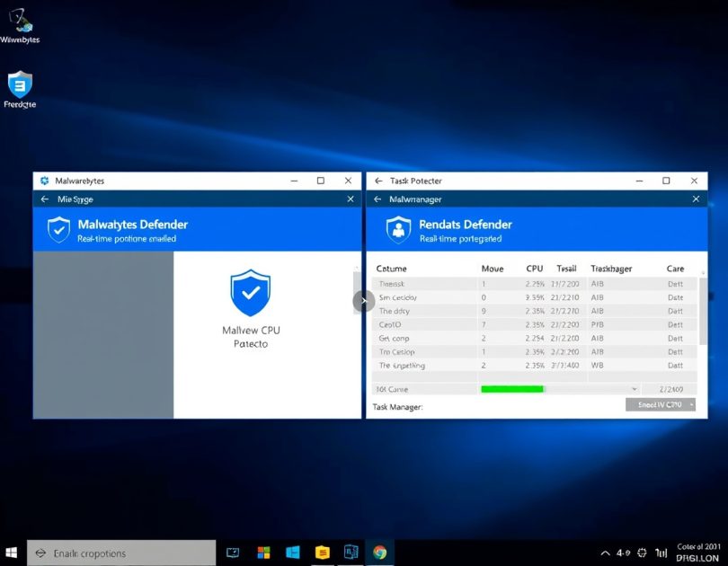Click the large Mallvew CPU Patecto shield
728x566 pixels.
[x=251, y=293]
